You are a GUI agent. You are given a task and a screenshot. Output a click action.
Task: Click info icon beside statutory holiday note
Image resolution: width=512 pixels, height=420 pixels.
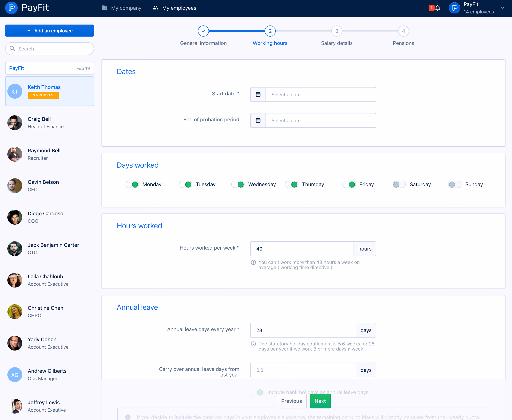tap(253, 344)
